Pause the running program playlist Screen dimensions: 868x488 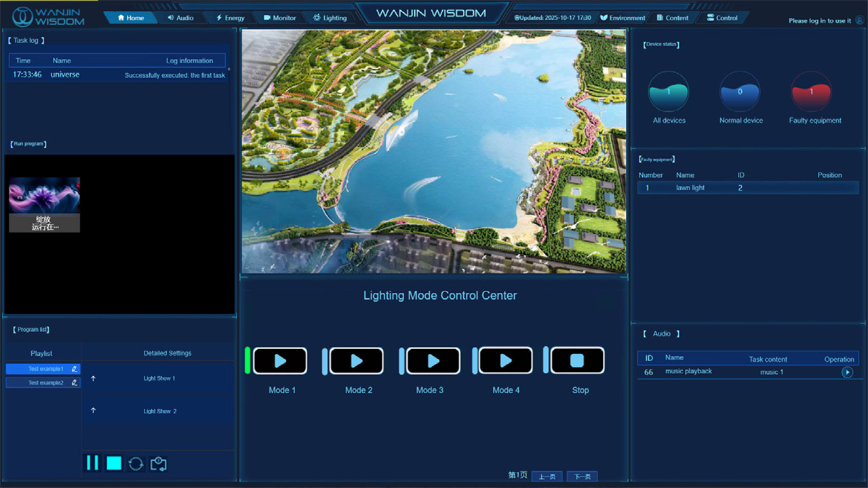(x=92, y=463)
